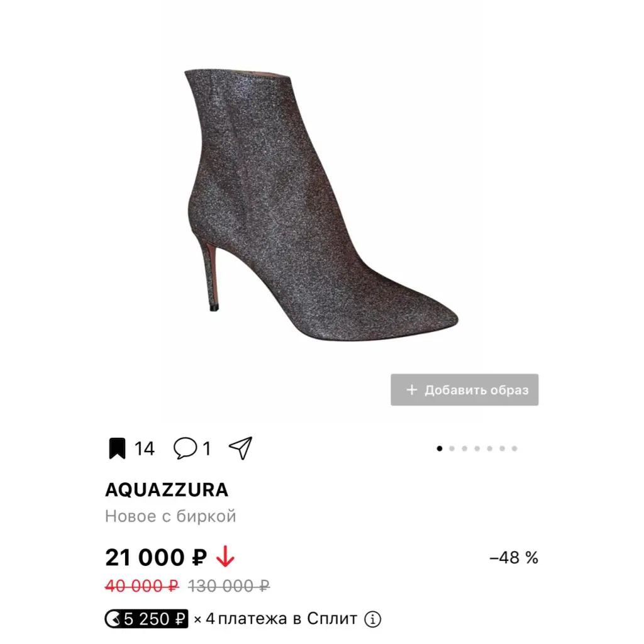The width and height of the screenshot is (644, 644).
Task: Click the crossed-out 40 000 ₽ price
Action: click(142, 586)
